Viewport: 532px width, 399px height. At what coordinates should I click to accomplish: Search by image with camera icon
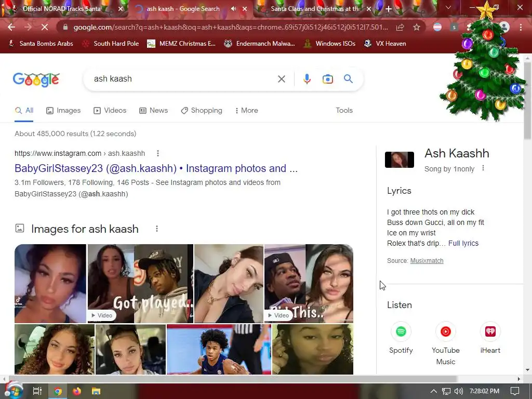[x=327, y=79]
